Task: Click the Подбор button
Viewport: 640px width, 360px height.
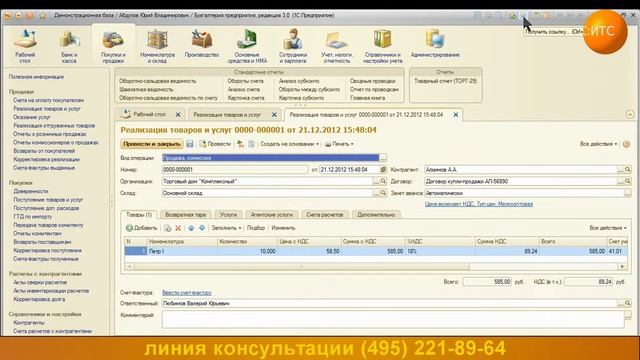Action: click(256, 228)
